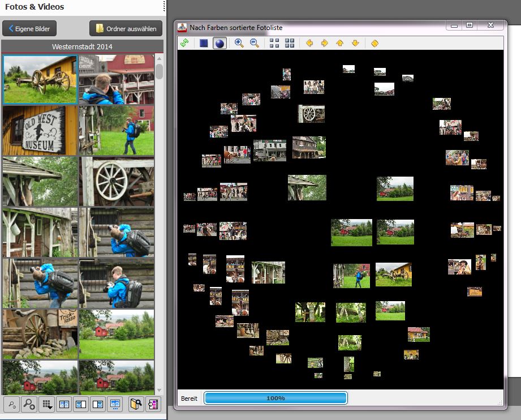
Task: Click the green refresh arrows icon
Action: click(x=184, y=43)
